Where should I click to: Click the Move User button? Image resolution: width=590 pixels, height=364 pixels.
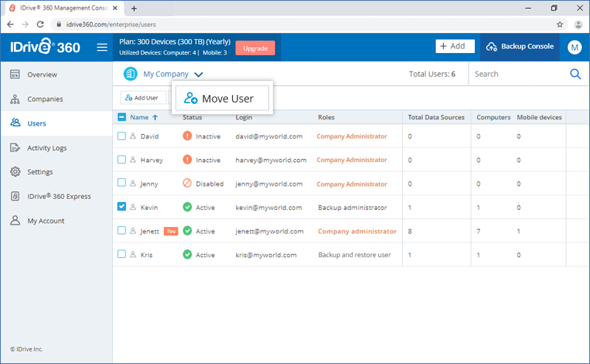click(x=222, y=98)
